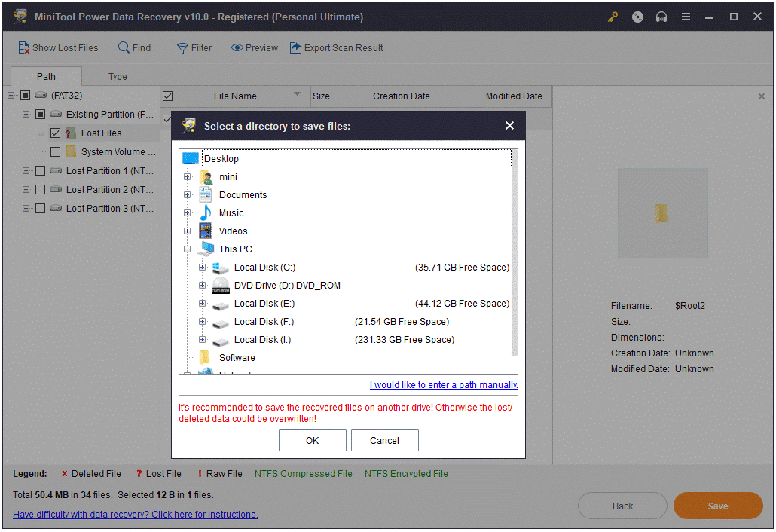Click the System Volume folder icon
Image resolution: width=776 pixels, height=532 pixels.
coord(72,151)
